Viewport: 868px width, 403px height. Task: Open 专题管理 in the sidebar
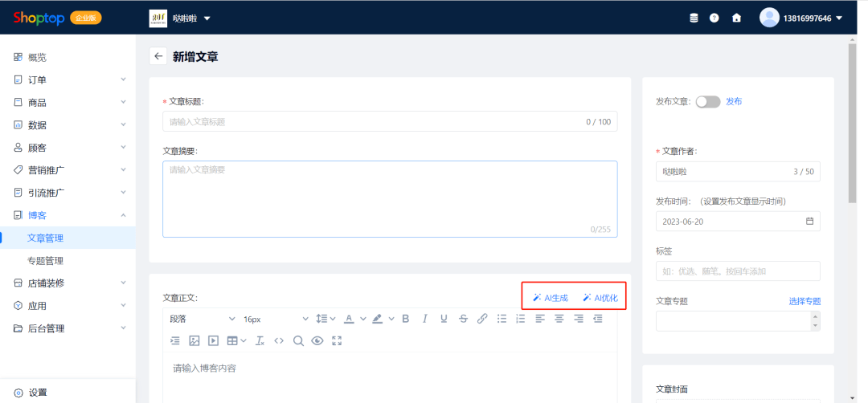[45, 261]
